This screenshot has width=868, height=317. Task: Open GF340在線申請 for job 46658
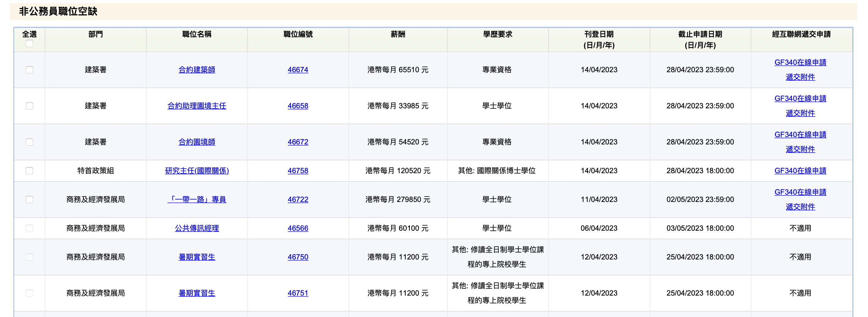(x=800, y=98)
